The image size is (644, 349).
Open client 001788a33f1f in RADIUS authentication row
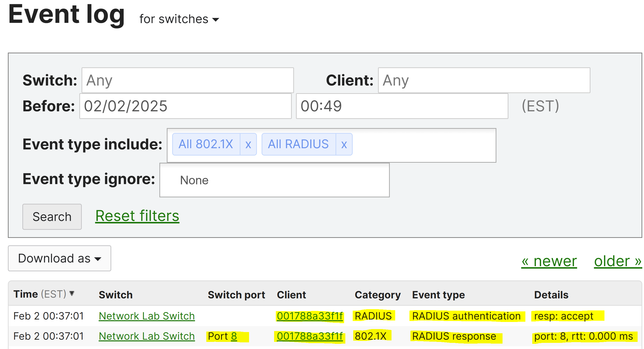pos(309,316)
